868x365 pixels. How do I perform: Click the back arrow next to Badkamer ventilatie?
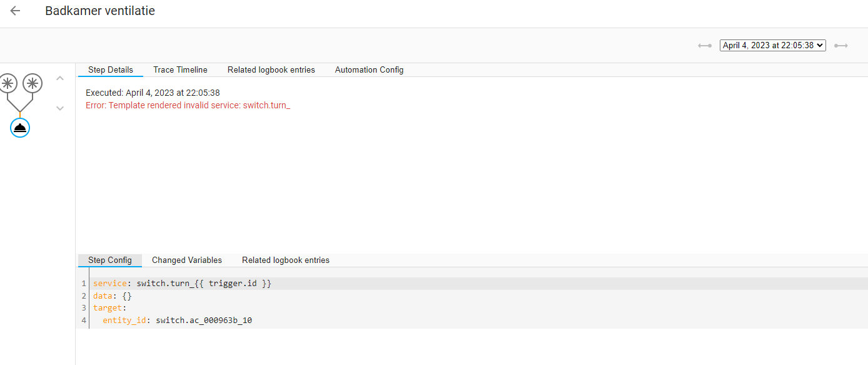(16, 11)
